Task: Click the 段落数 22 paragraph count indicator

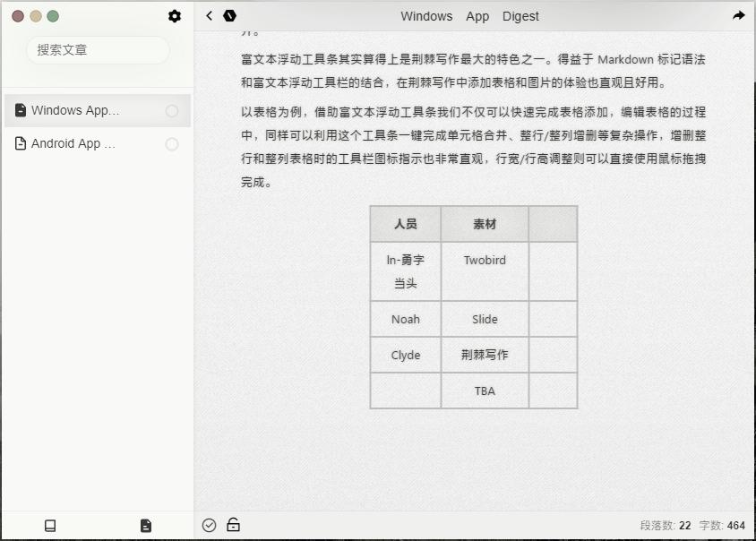Action: (665, 525)
